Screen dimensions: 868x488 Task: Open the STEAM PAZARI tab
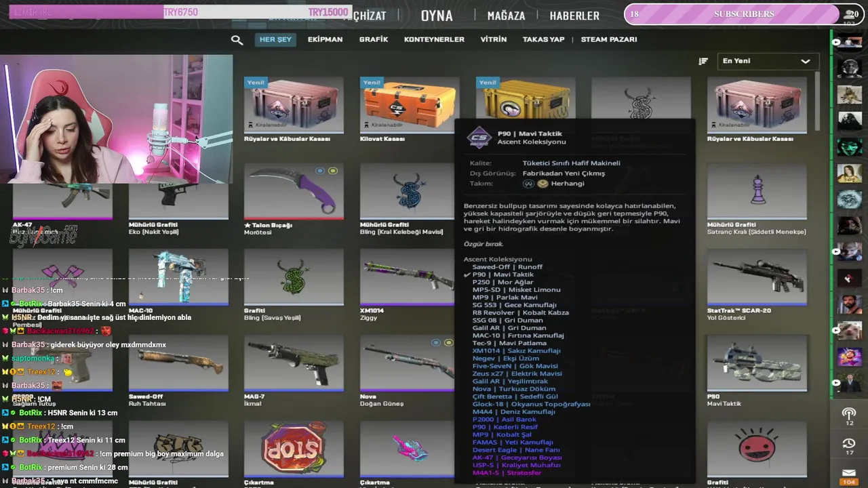pos(609,39)
